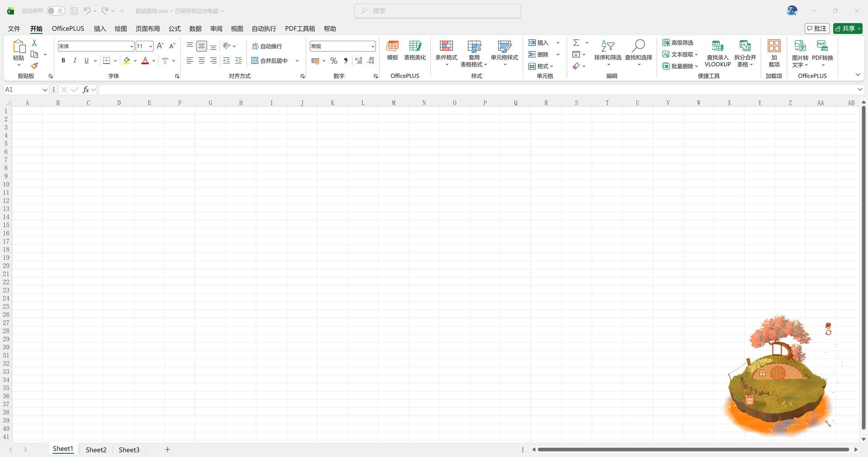Open the 合并后居中 dropdown arrow
This screenshot has width=868, height=457.
click(297, 61)
